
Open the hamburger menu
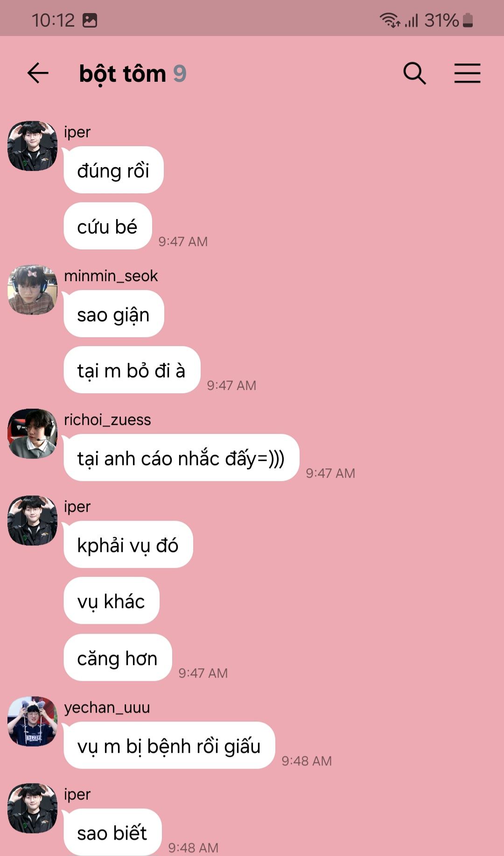pyautogui.click(x=467, y=73)
